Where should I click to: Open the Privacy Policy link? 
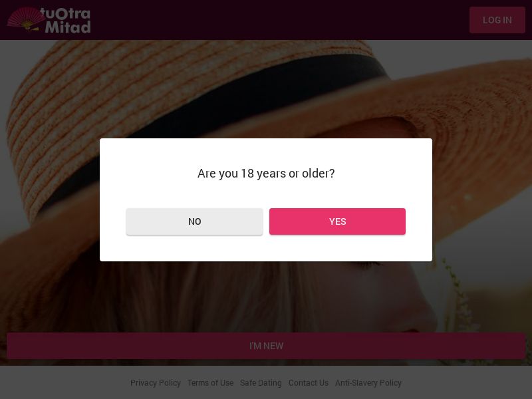click(156, 383)
